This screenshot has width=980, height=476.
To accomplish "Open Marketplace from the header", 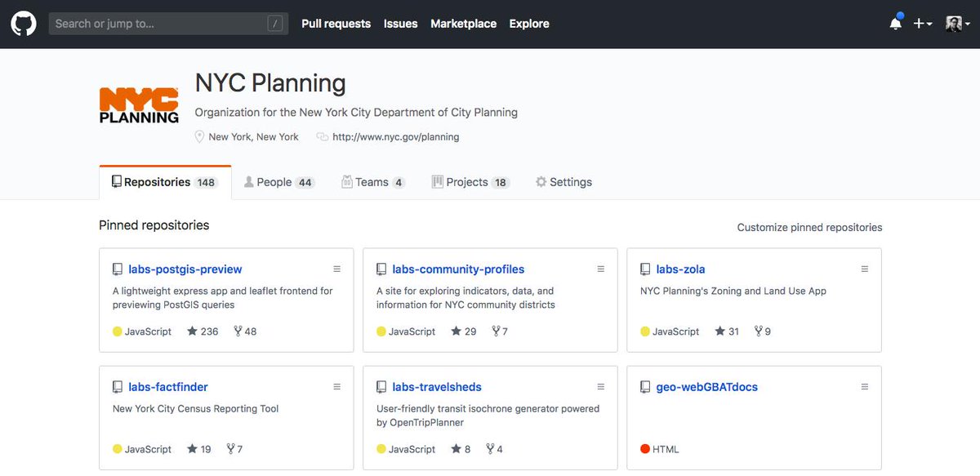I will (x=463, y=24).
